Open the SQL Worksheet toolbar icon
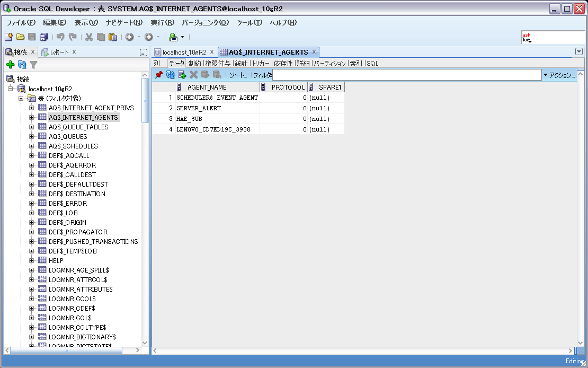Image resolution: width=588 pixels, height=368 pixels. (x=173, y=37)
